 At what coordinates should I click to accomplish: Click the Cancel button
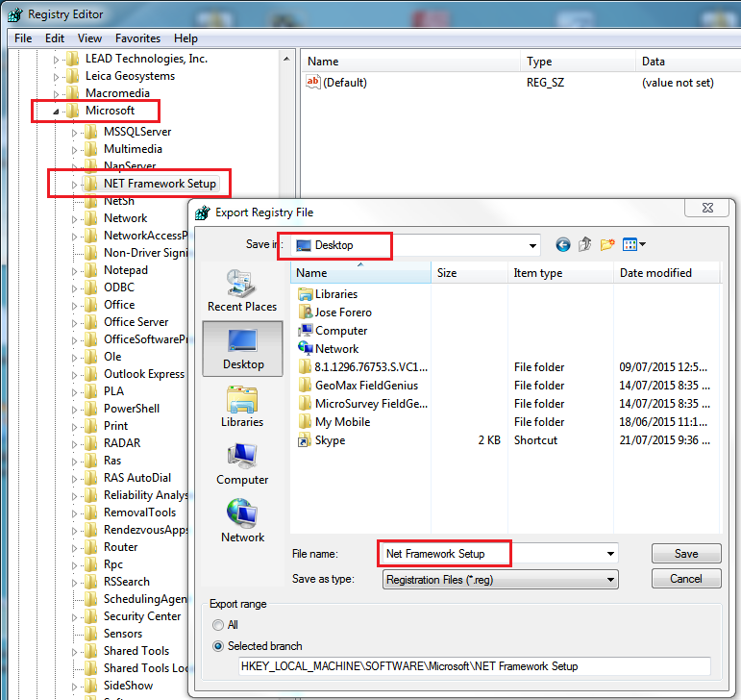tap(685, 579)
